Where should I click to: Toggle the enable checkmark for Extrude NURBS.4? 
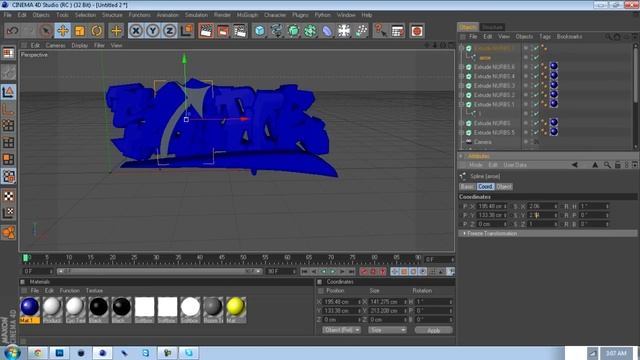point(536,76)
